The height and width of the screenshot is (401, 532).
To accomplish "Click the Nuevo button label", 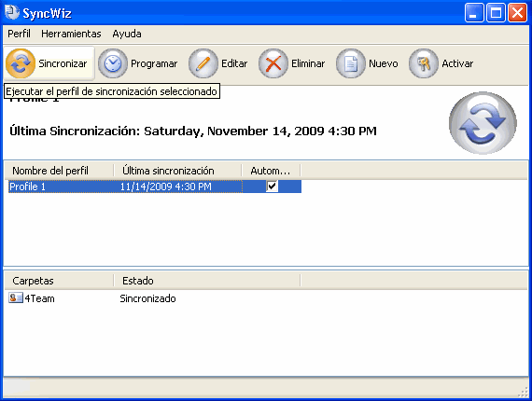I will click(384, 63).
